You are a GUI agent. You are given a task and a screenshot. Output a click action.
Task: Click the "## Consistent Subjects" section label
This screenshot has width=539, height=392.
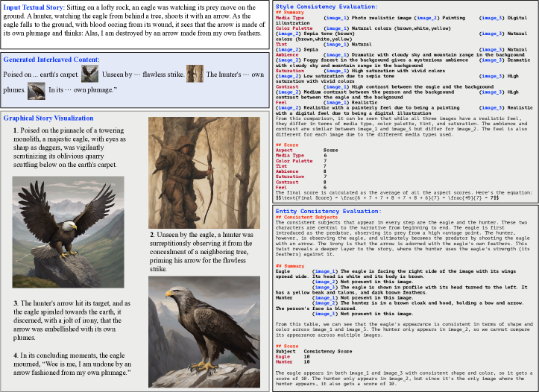[306, 217]
